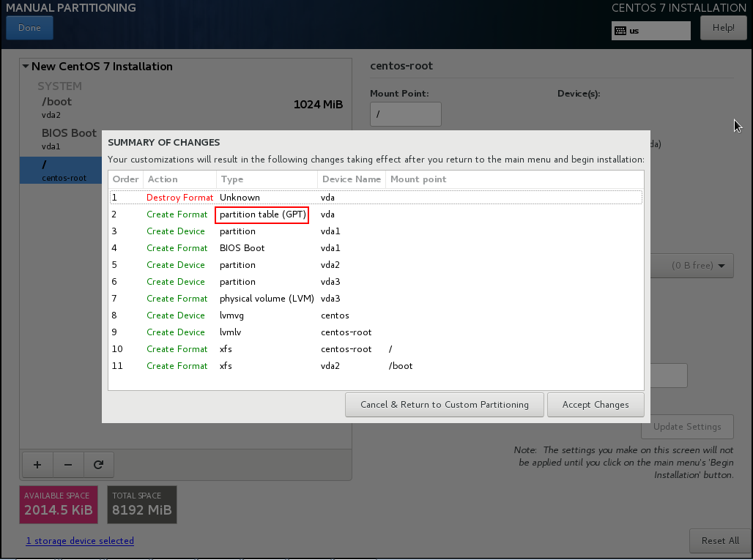This screenshot has width=753, height=560.
Task: Select the Destroy Format row
Action: point(376,197)
